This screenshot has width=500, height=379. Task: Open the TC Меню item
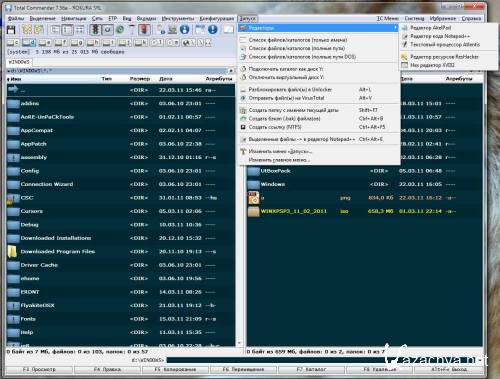(388, 18)
